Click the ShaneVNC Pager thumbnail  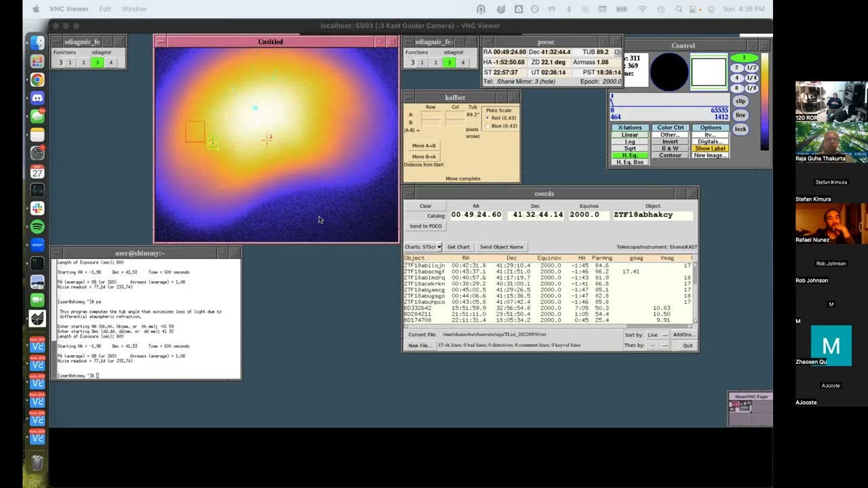pos(750,409)
